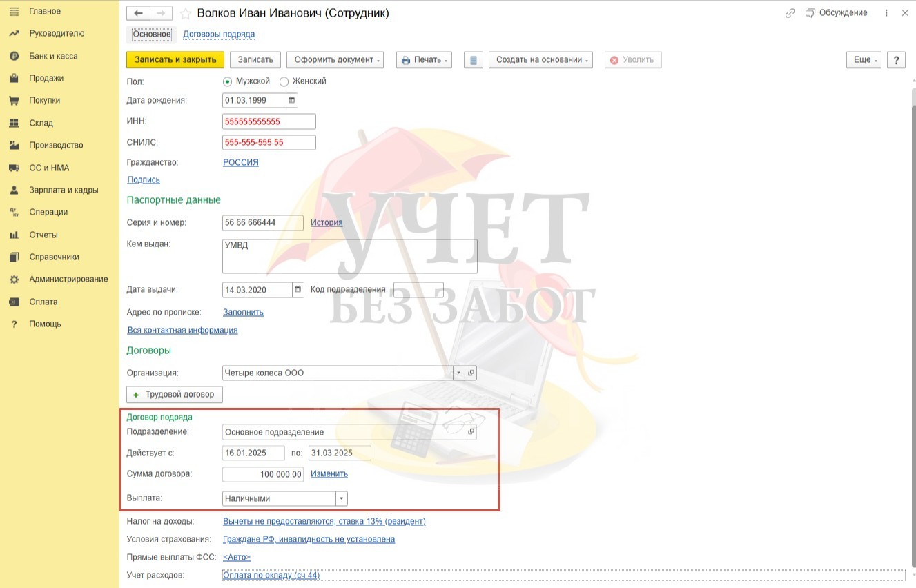The height and width of the screenshot is (588, 916).
Task: Open the three-dot menu in title bar
Action: coord(886,13)
